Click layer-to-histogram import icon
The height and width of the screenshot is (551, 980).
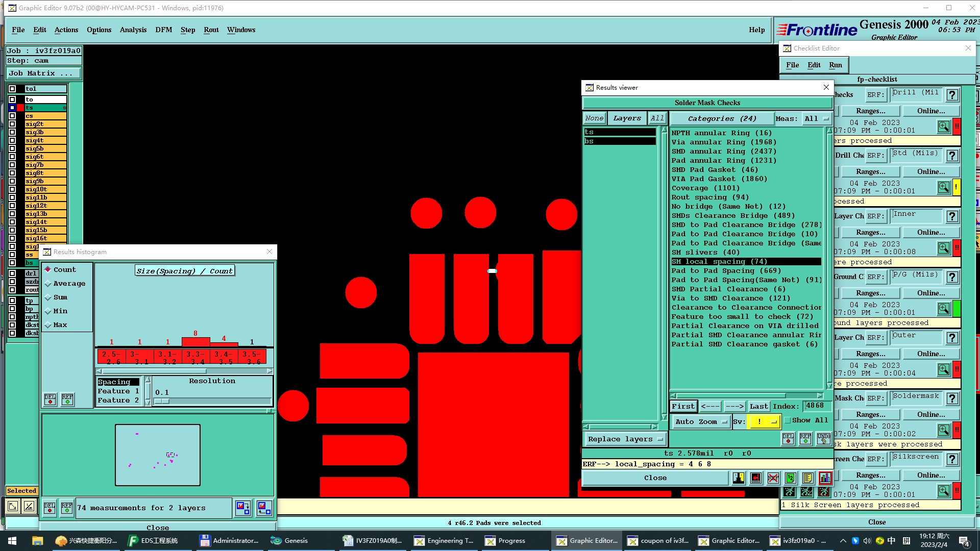[264, 508]
